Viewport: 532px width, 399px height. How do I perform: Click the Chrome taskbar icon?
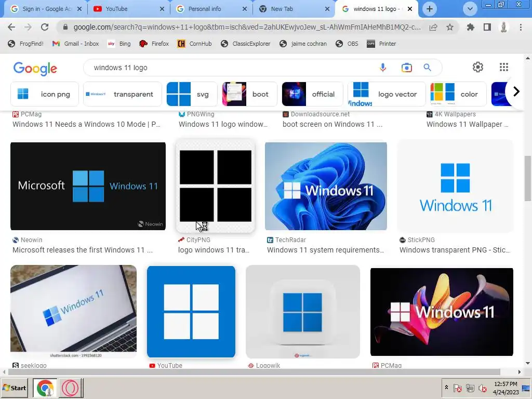pyautogui.click(x=45, y=388)
